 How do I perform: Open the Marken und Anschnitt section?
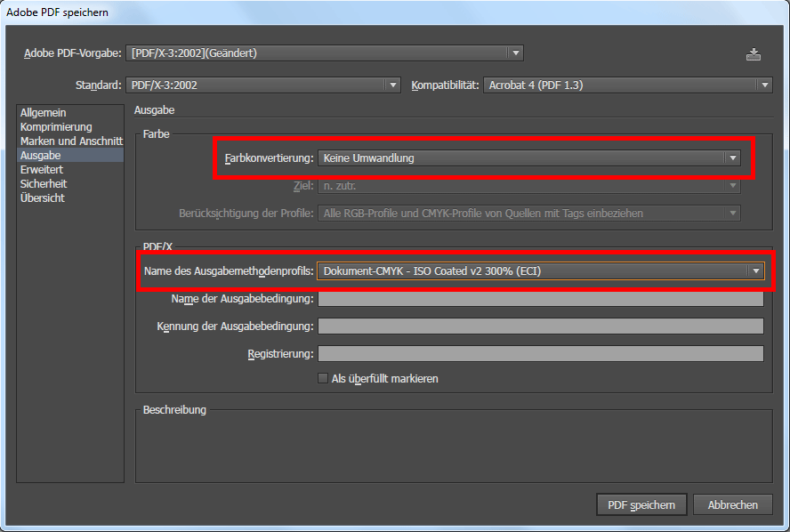(x=71, y=141)
